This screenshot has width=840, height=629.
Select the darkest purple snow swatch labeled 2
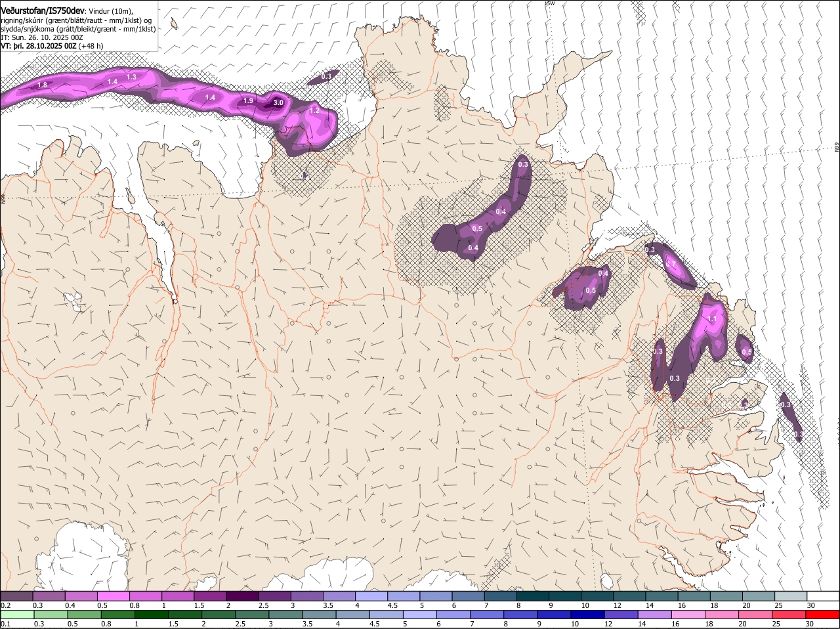[x=242, y=596]
